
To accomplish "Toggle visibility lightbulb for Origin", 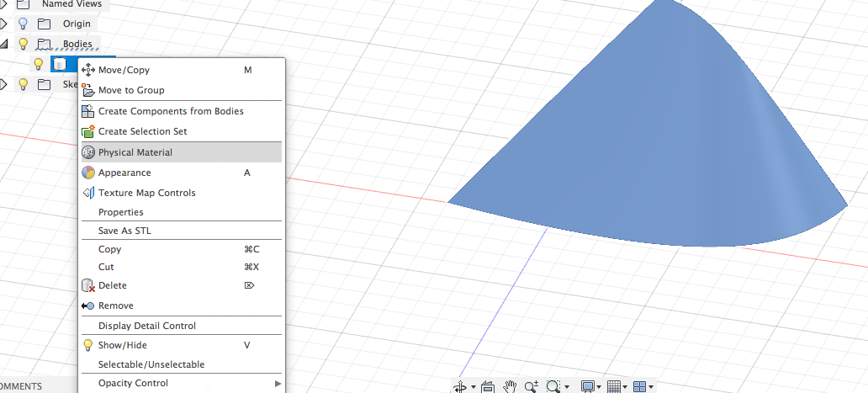I will [23, 24].
